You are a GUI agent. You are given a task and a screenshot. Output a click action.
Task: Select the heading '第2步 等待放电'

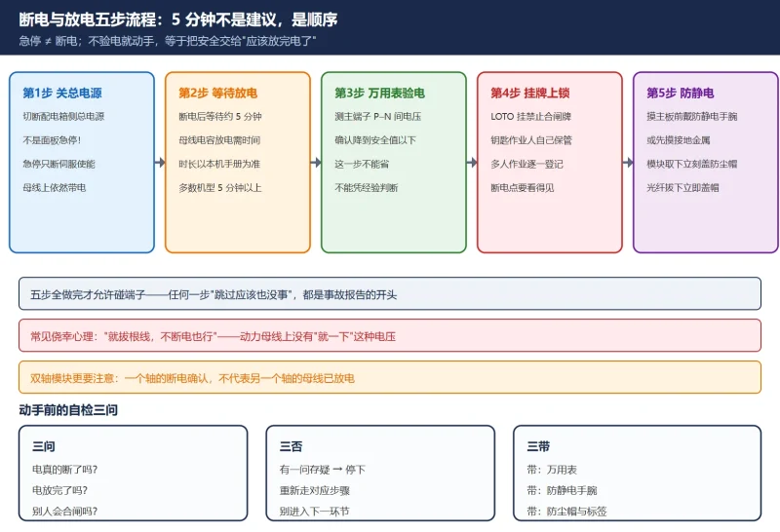[x=217, y=93]
